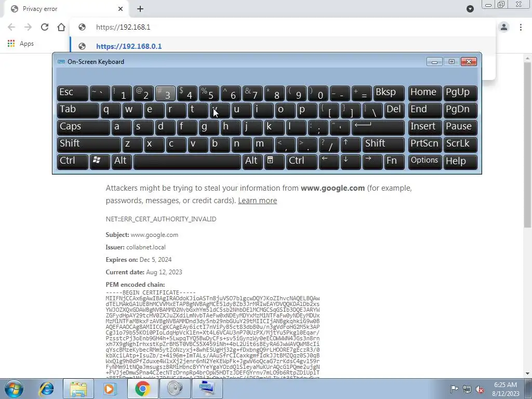This screenshot has width=532, height=399.
Task: Click the right arrow key
Action: point(373,162)
